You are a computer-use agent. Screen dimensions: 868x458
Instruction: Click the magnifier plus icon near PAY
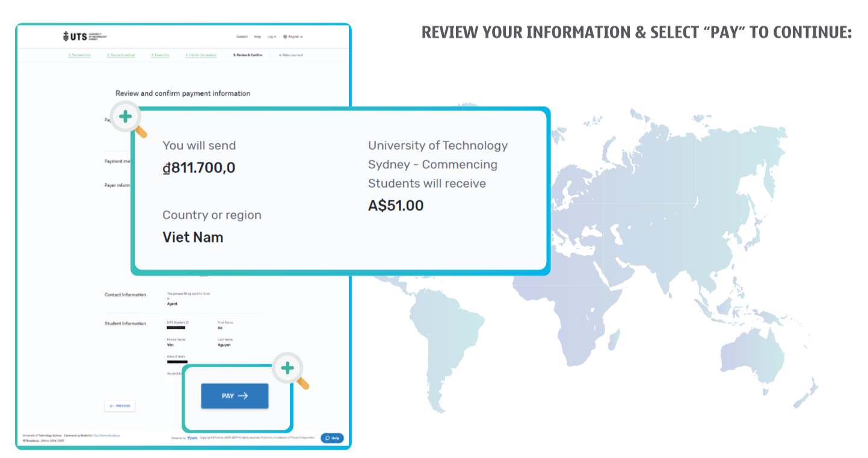pos(288,368)
